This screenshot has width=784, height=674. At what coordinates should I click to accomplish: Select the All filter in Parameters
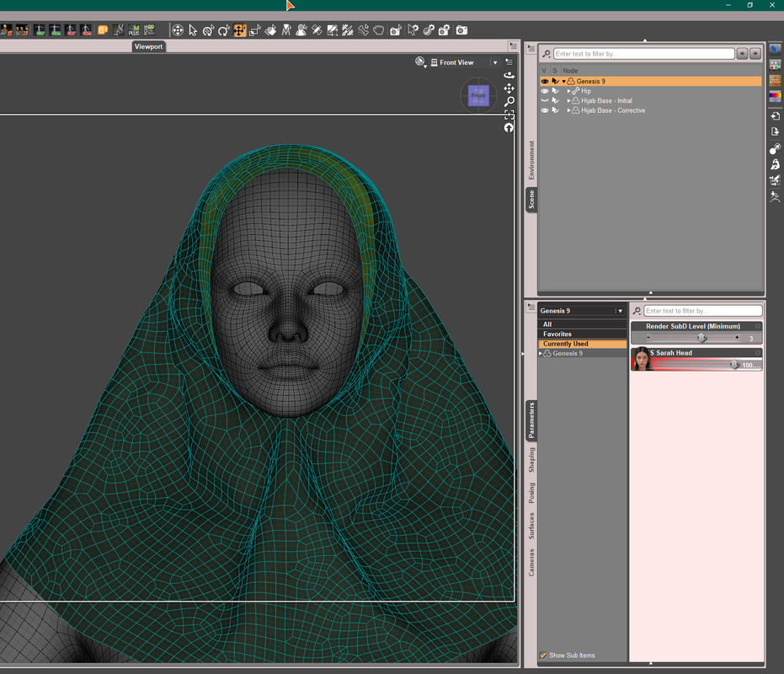pos(548,324)
